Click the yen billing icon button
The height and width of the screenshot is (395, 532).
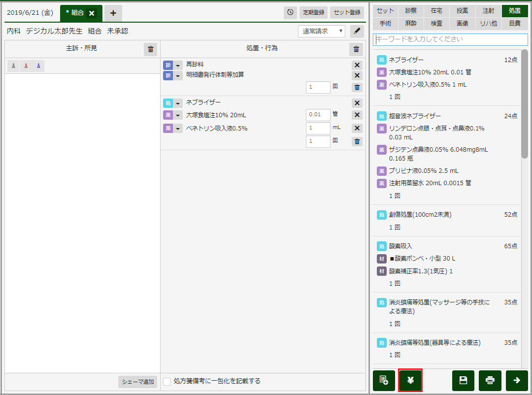(x=410, y=380)
